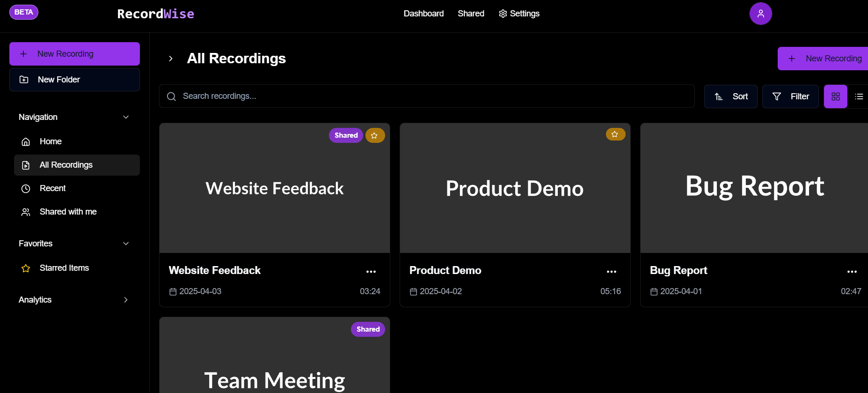The width and height of the screenshot is (868, 393).
Task: Click the calendar icon for Website Feedback
Action: point(173,292)
